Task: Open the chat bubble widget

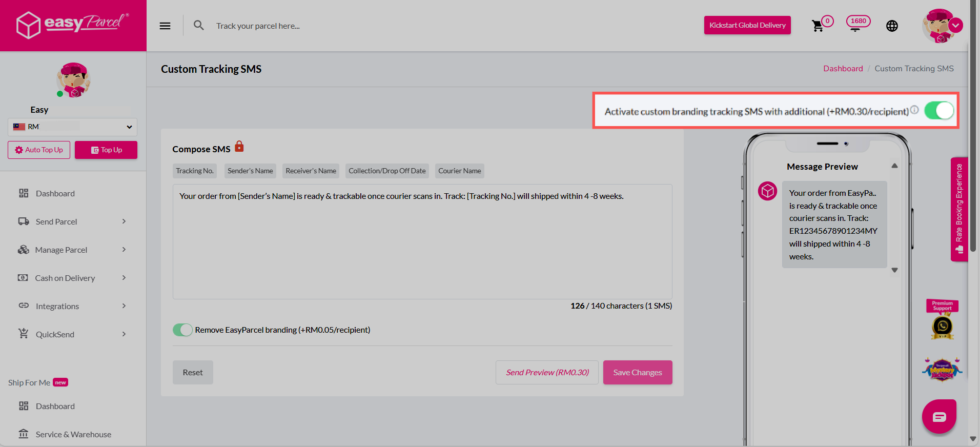Action: click(x=939, y=416)
